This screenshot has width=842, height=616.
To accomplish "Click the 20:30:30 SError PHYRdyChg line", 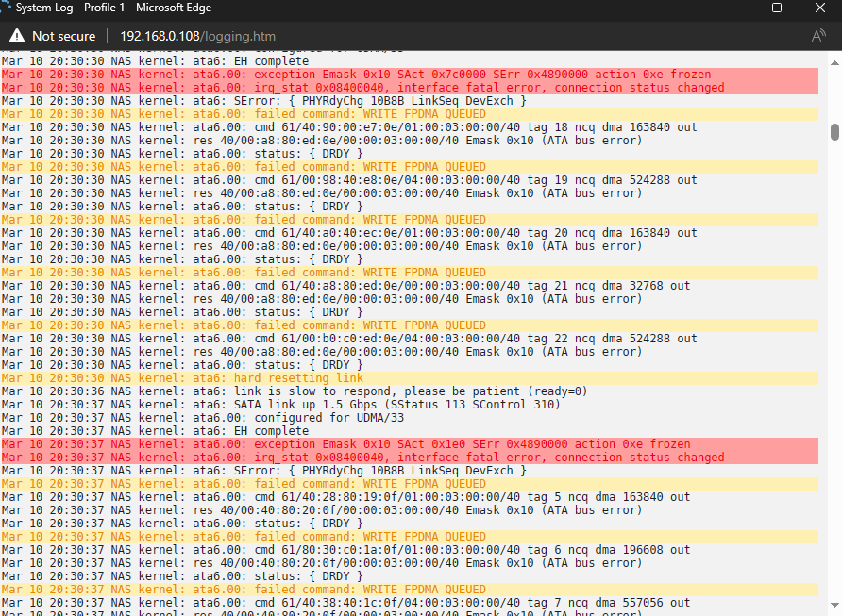I will point(263,101).
